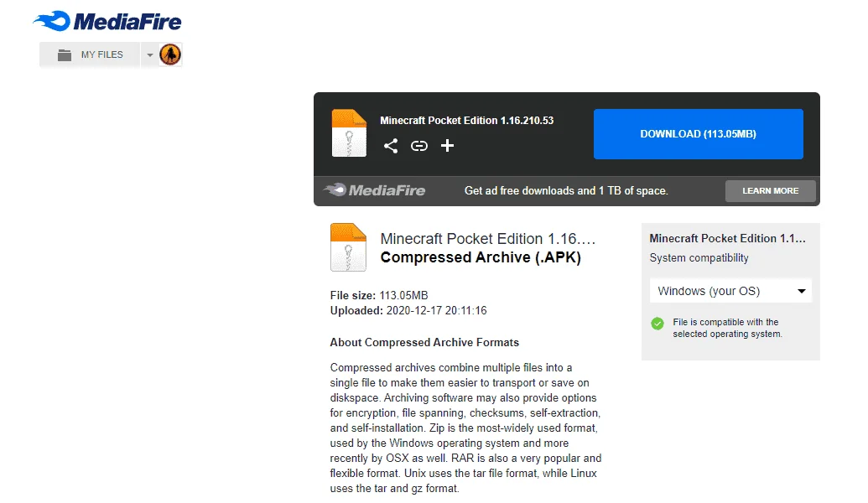Click the MediaFire logo at top left
Image resolution: width=868 pixels, height=503 pixels.
[x=107, y=22]
